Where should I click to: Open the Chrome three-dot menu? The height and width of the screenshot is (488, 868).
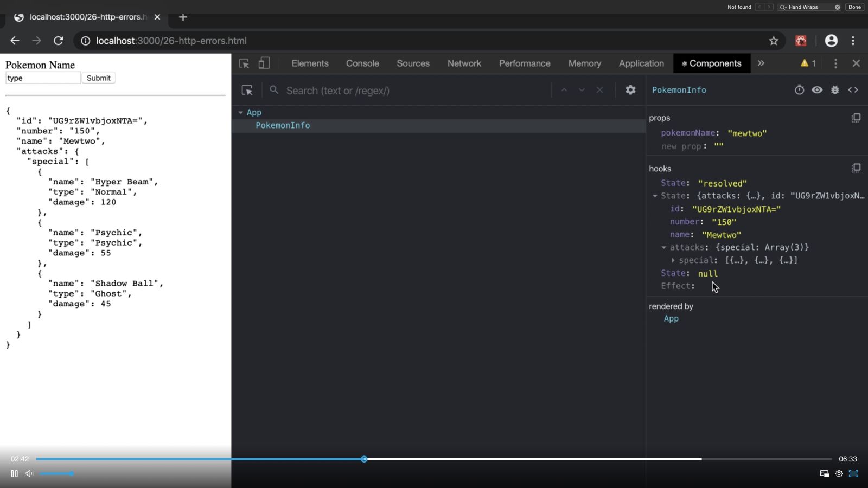pos(853,41)
